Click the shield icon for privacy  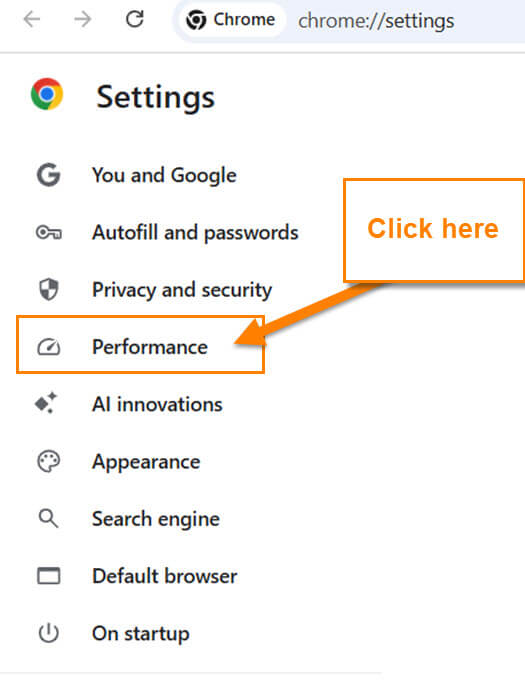pos(48,289)
